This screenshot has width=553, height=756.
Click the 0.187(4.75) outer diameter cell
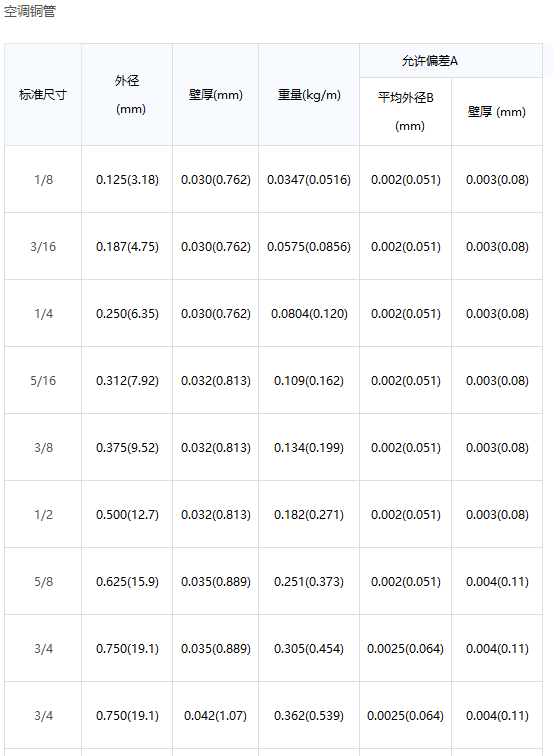[x=127, y=246]
